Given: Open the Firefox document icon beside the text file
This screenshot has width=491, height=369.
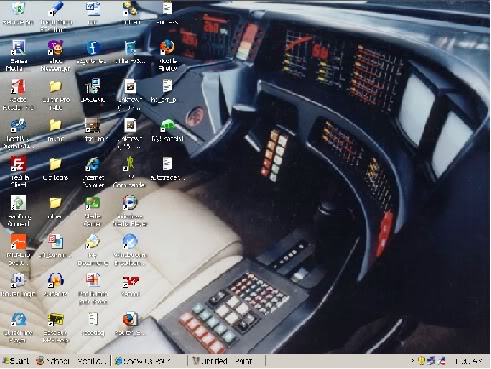Looking at the screenshot, I should pyautogui.click(x=130, y=319).
